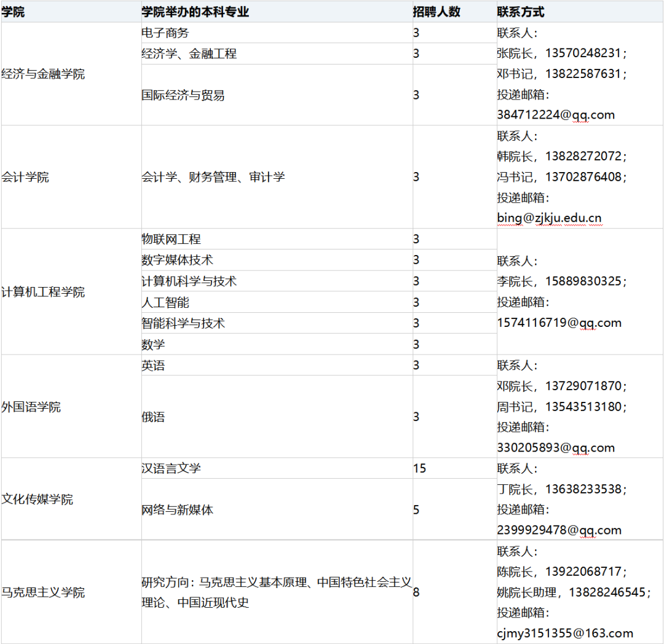664x644 pixels.
Task: Click 冯书记 phone number 13702876408
Action: 583,176
